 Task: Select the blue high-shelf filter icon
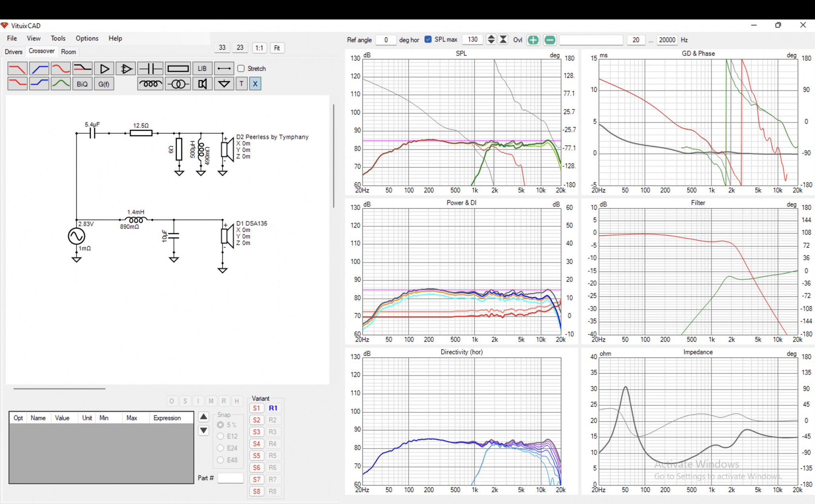pos(39,84)
